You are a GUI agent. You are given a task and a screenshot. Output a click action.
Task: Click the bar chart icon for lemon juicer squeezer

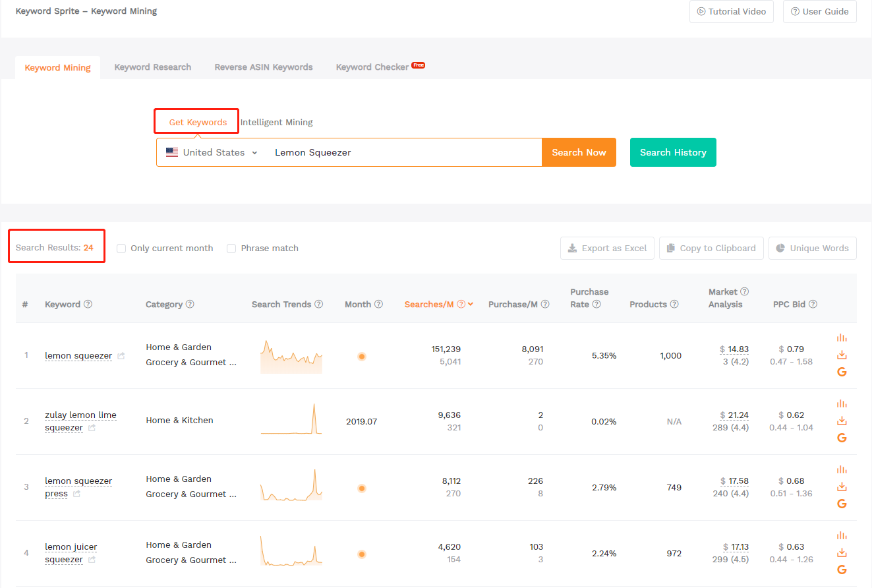pos(842,535)
